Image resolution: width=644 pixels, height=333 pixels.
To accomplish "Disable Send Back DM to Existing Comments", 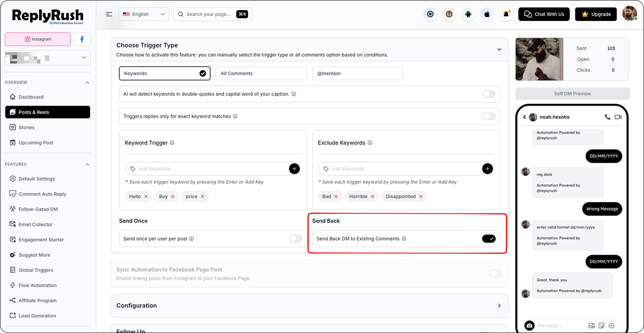I will [489, 239].
